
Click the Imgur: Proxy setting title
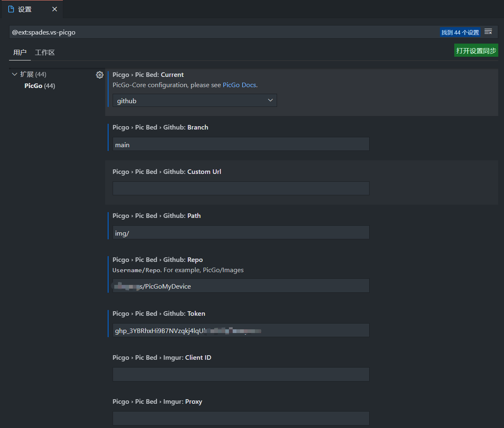(x=157, y=402)
